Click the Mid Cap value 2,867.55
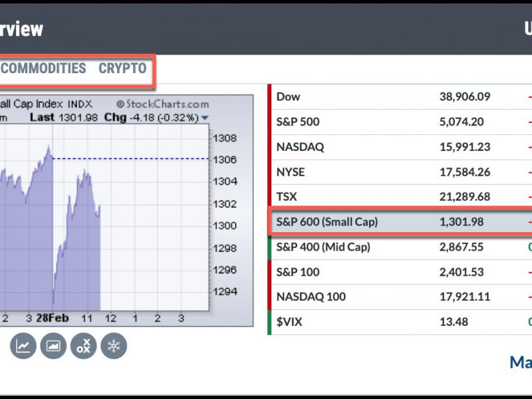The height and width of the screenshot is (399, 532). tap(462, 247)
